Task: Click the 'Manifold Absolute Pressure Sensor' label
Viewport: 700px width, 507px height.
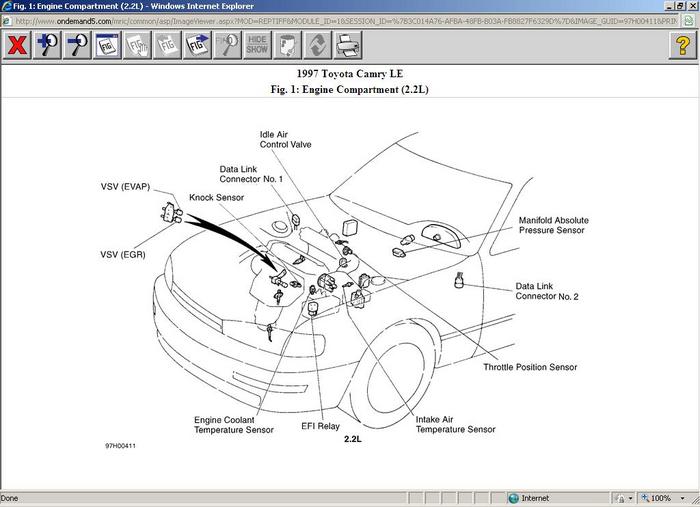Action: [554, 225]
